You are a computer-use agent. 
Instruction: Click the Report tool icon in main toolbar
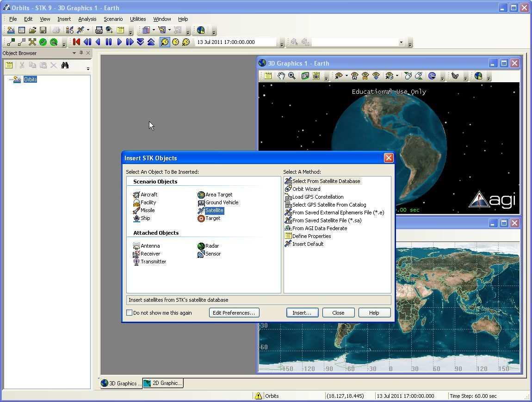tap(146, 30)
